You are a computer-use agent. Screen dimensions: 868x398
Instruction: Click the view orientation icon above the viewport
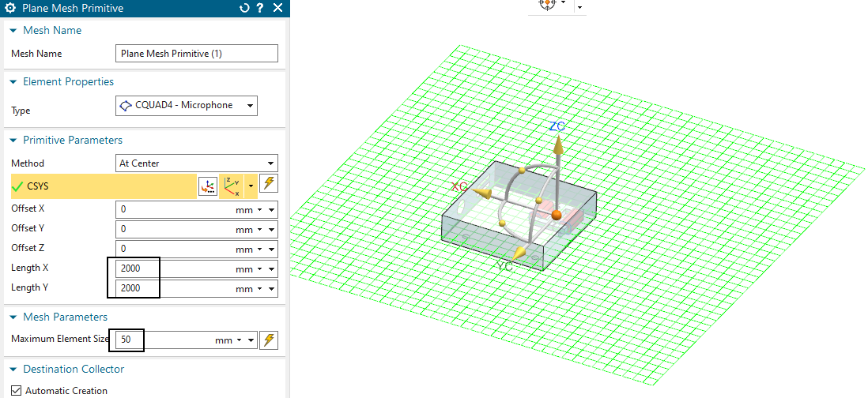pyautogui.click(x=547, y=4)
